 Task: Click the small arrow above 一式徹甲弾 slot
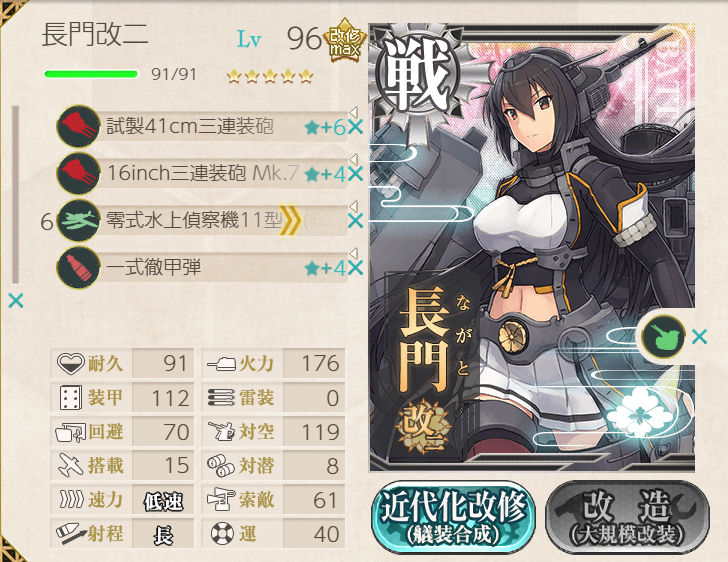point(354,253)
